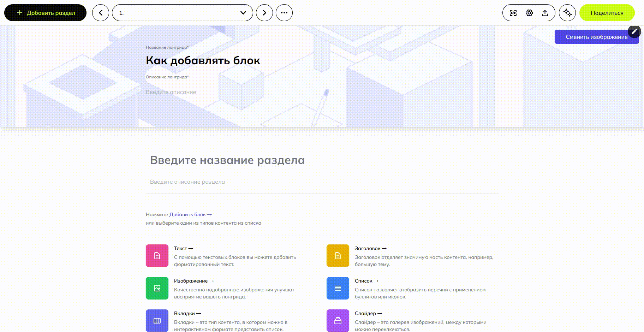Click the Изображение → link

(194, 281)
